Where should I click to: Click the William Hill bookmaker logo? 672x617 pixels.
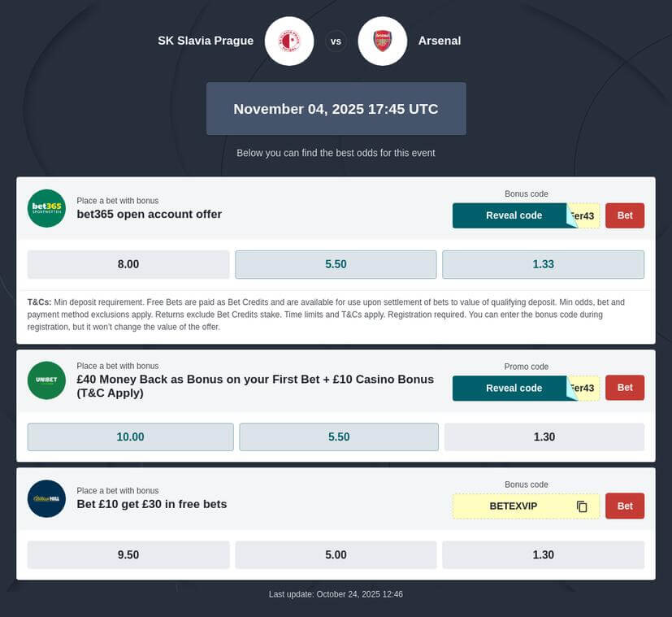pos(46,498)
